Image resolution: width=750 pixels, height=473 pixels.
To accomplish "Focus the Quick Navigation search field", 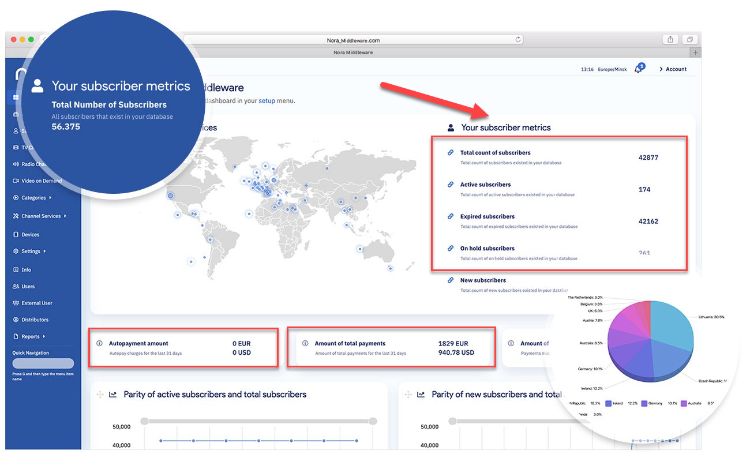I will (43, 363).
